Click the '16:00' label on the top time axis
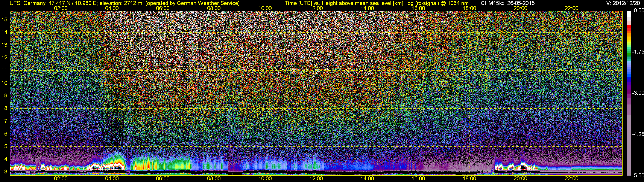Viewport: 644px width, 182px height. point(418,8)
